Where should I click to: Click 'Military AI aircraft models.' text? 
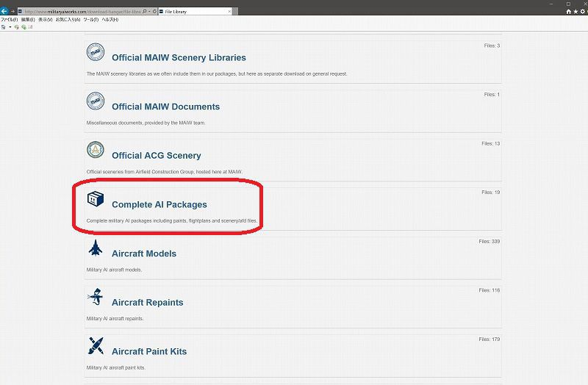pyautogui.click(x=114, y=270)
